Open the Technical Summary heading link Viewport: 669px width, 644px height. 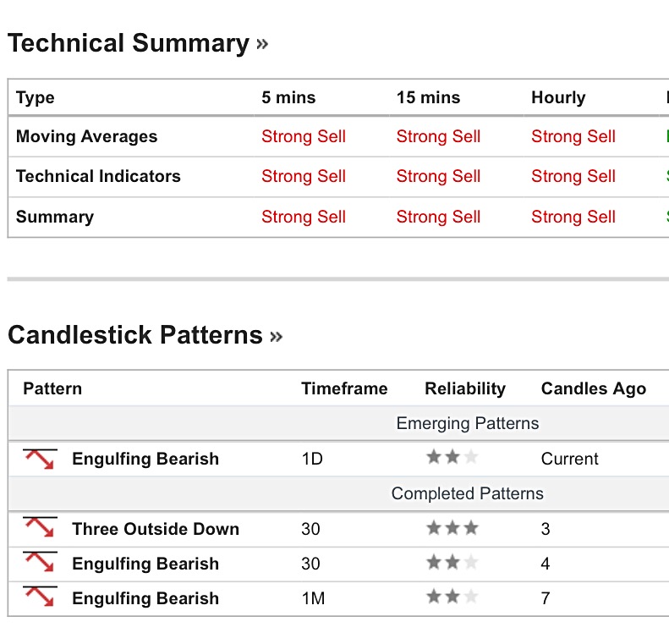click(129, 43)
